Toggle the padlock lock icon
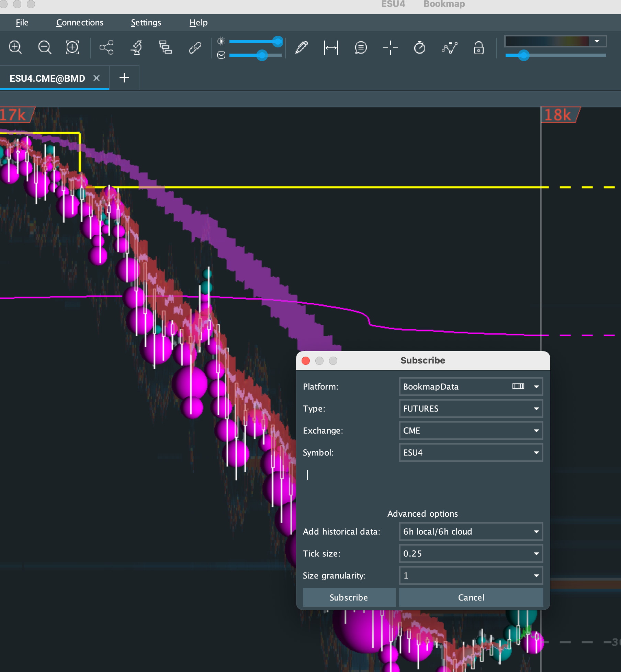 478,47
